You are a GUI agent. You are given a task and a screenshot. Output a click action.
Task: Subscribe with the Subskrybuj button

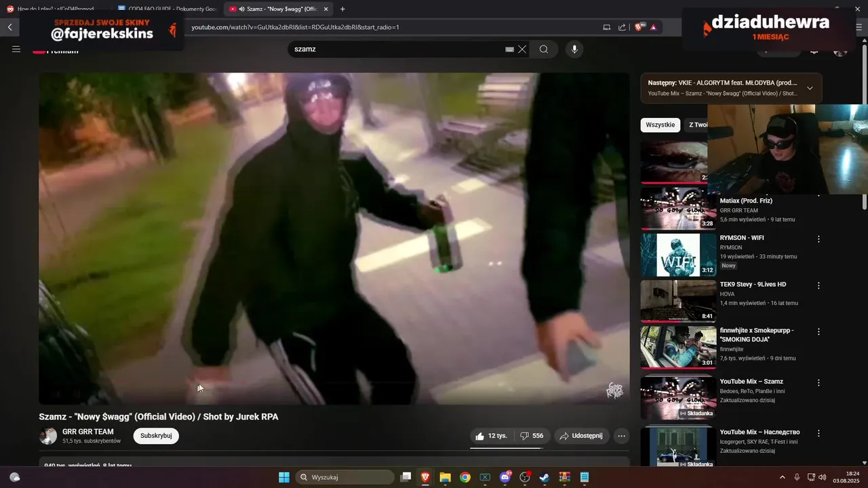[x=156, y=436]
